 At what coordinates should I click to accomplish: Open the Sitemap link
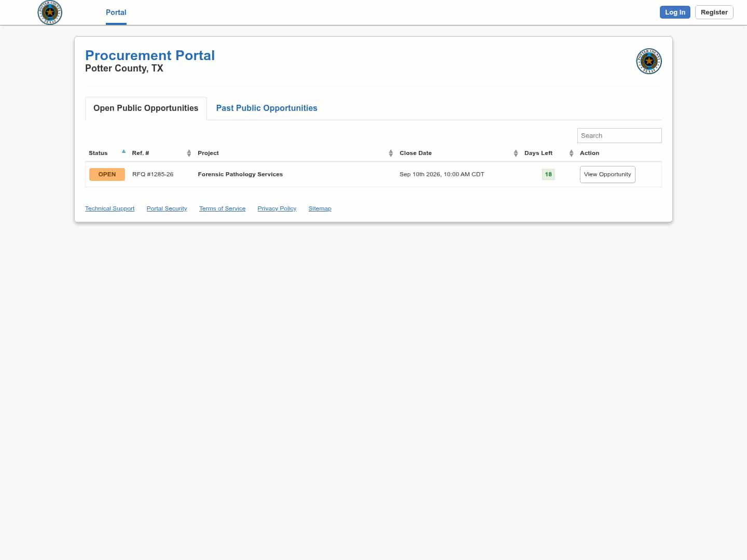[320, 208]
